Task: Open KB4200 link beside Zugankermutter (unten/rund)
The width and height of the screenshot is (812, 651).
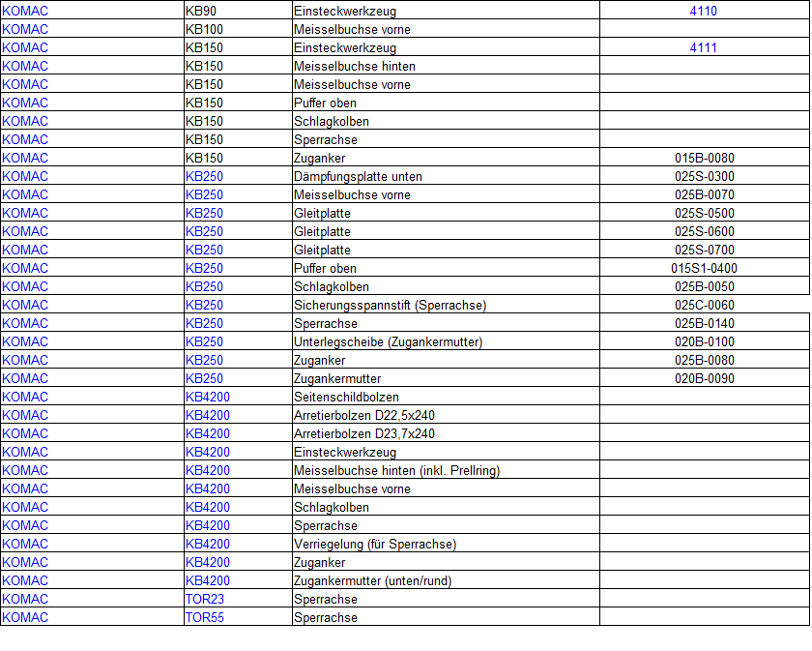Action: [x=208, y=580]
